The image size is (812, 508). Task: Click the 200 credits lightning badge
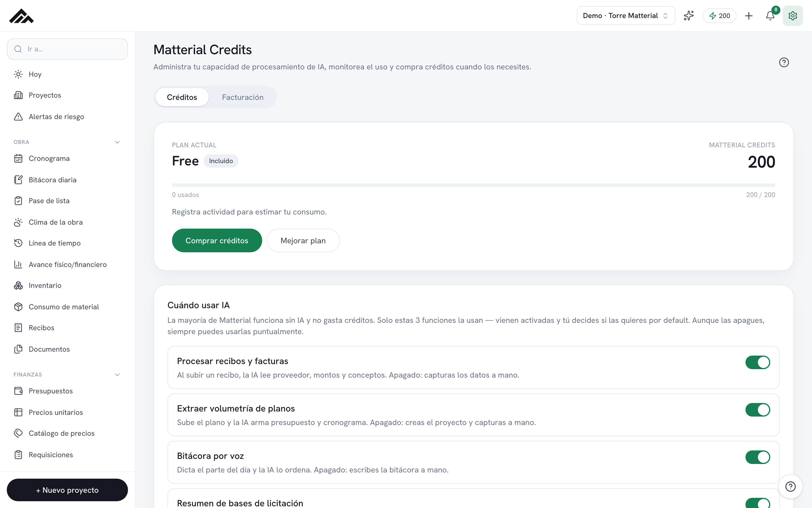(x=720, y=16)
